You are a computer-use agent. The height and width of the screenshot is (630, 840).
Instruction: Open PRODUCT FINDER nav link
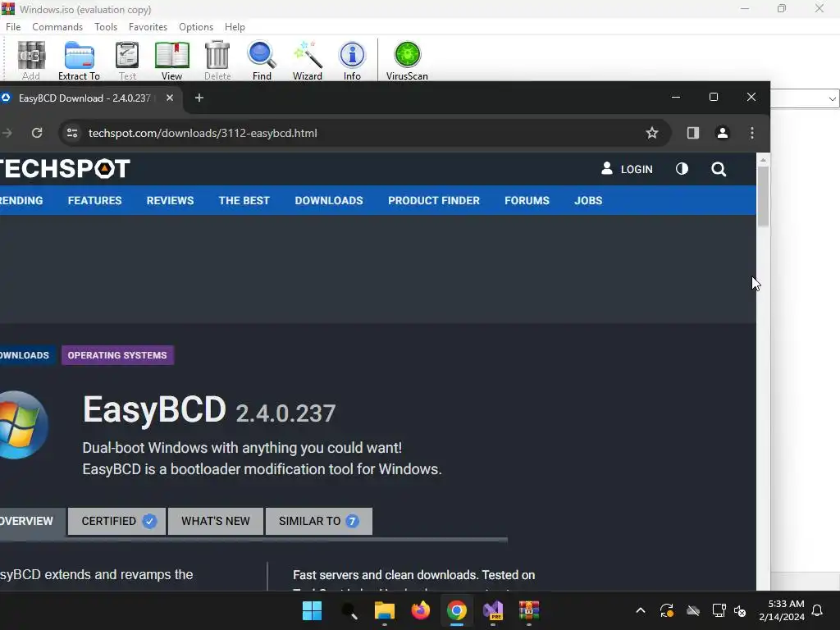434,200
